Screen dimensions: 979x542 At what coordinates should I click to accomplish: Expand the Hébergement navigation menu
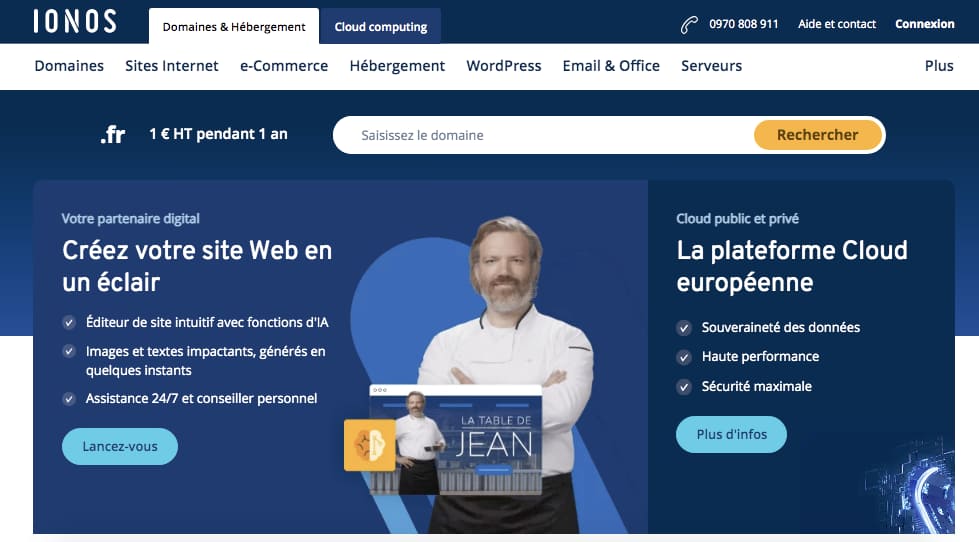pyautogui.click(x=397, y=66)
